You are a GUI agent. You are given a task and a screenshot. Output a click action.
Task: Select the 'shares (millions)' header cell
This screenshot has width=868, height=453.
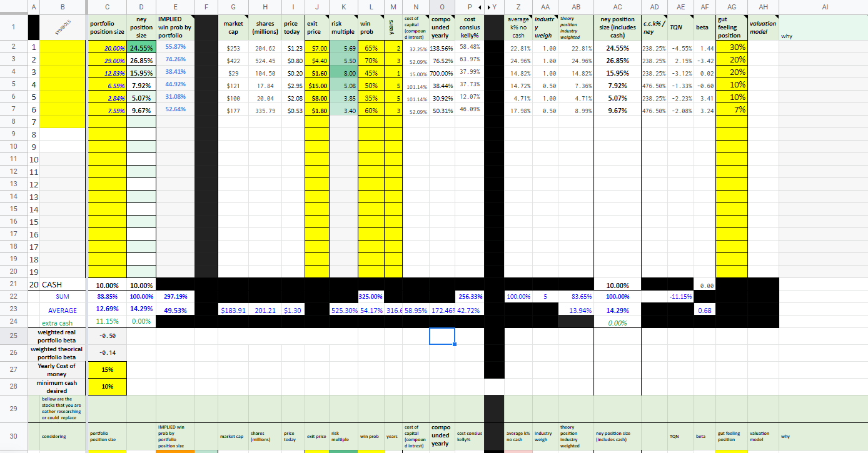point(265,27)
